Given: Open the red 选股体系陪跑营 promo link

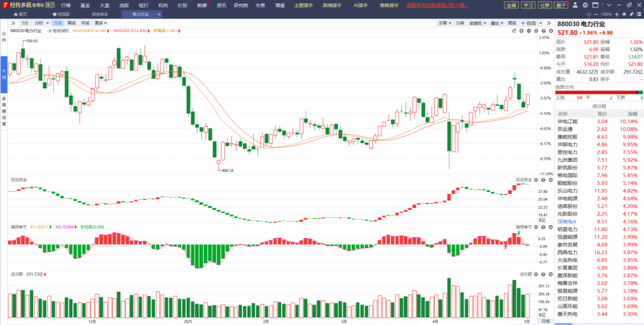Looking at the screenshot, I should click(437, 5).
